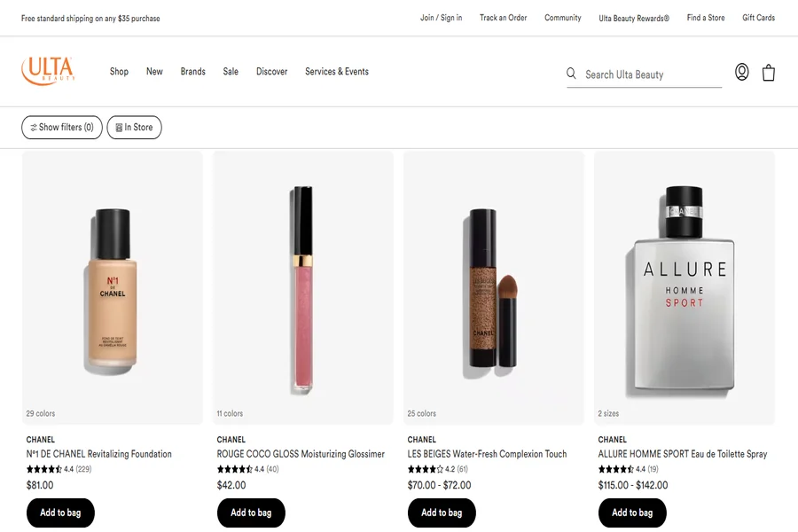This screenshot has width=798, height=532.
Task: Show filters panel
Action: click(61, 128)
